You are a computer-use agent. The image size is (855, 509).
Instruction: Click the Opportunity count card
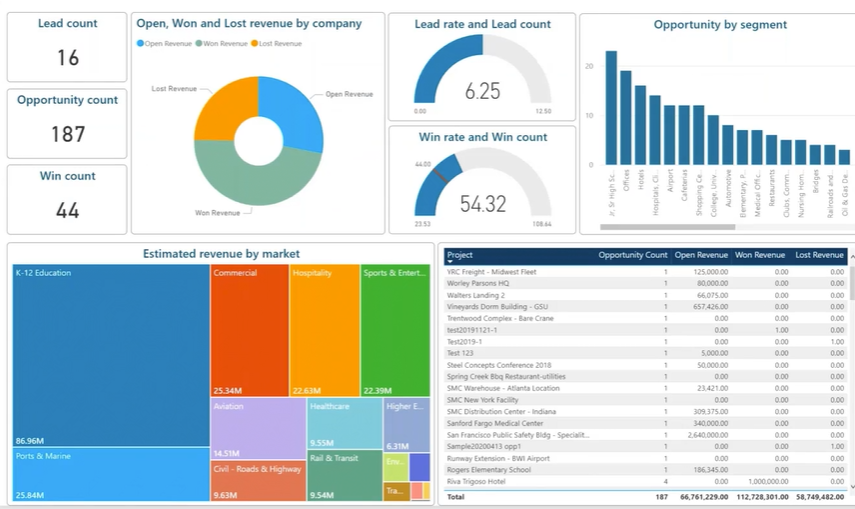67,123
